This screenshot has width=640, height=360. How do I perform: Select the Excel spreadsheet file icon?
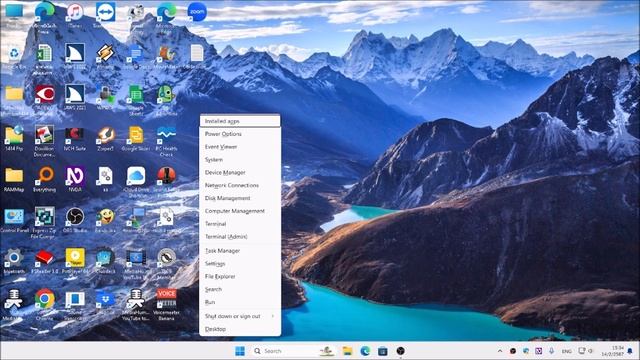[x=44, y=57]
